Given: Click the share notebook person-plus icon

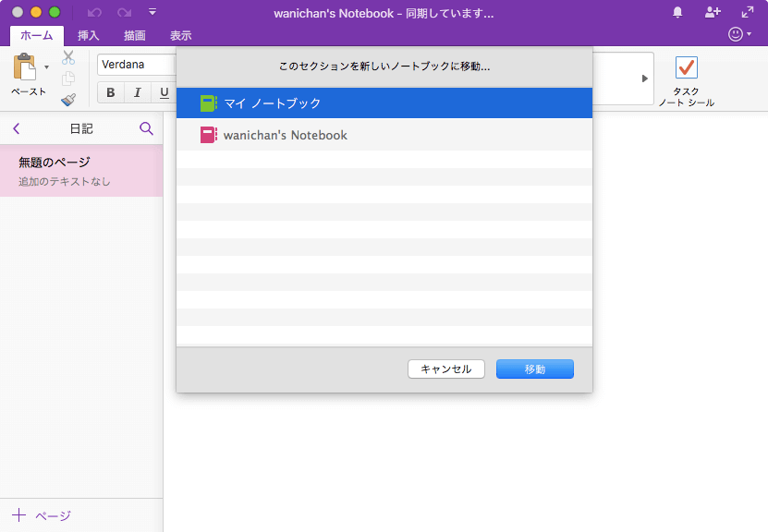Looking at the screenshot, I should (x=713, y=12).
